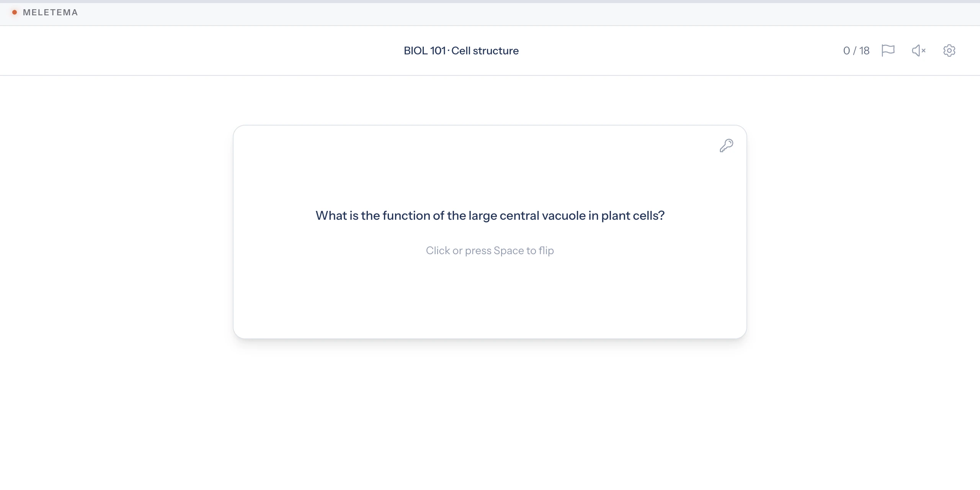The image size is (980, 490).
Task: Flip the flashcard by clicking its question text
Action: [x=490, y=216]
